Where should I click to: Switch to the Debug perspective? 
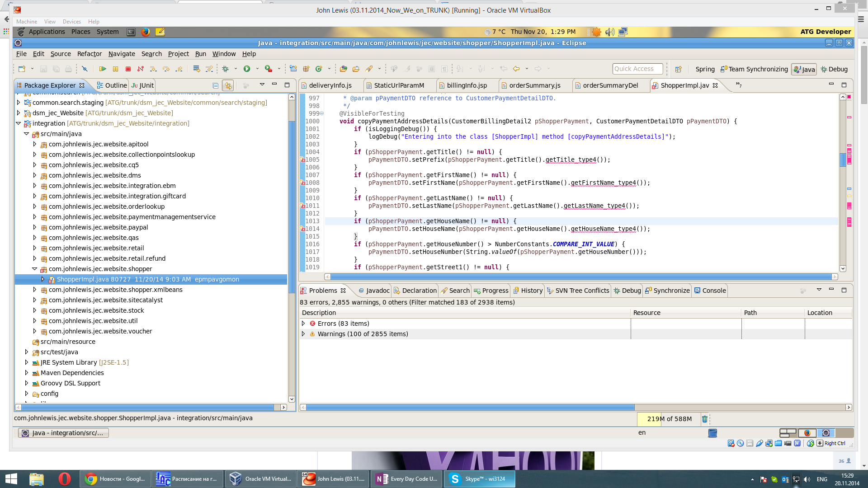point(834,69)
